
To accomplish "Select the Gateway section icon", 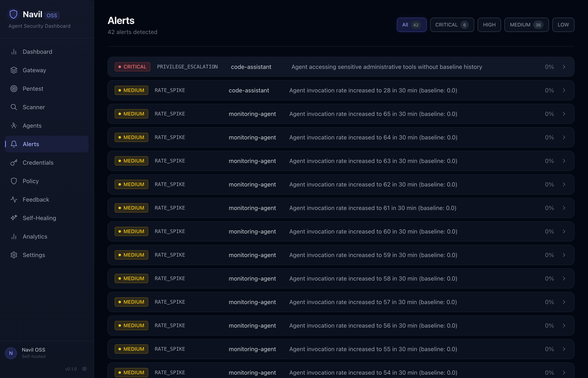I will click(14, 70).
